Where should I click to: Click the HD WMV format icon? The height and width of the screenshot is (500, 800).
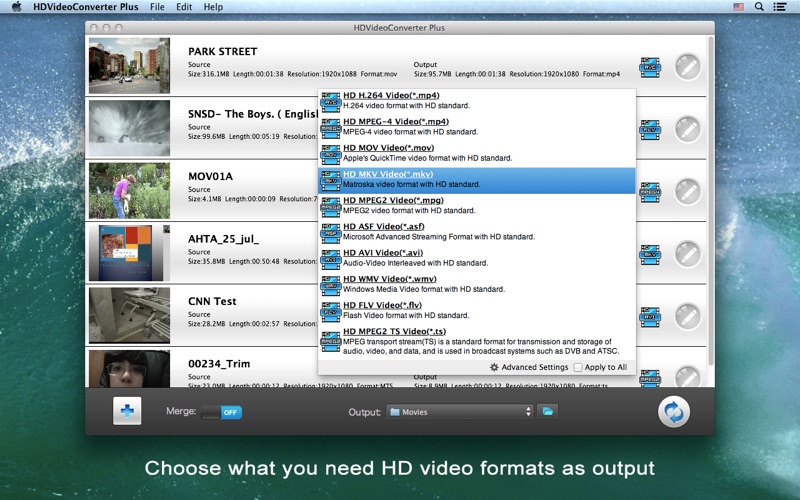tap(331, 285)
